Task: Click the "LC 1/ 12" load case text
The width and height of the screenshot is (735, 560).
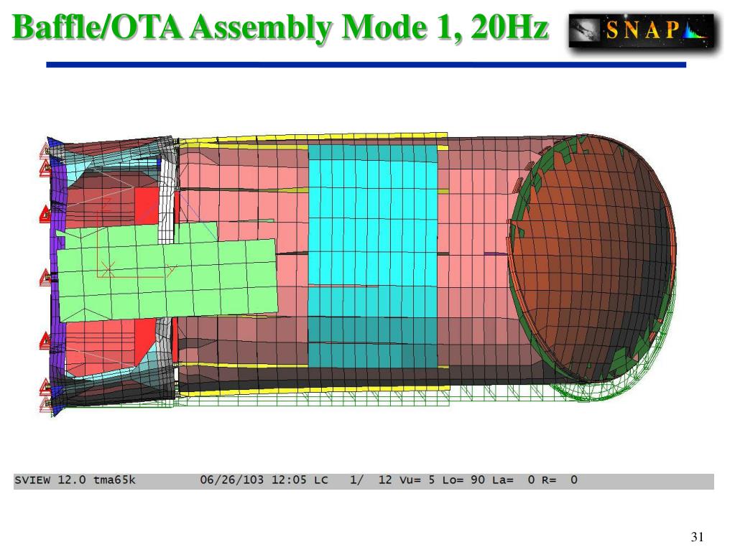Action: (x=353, y=480)
